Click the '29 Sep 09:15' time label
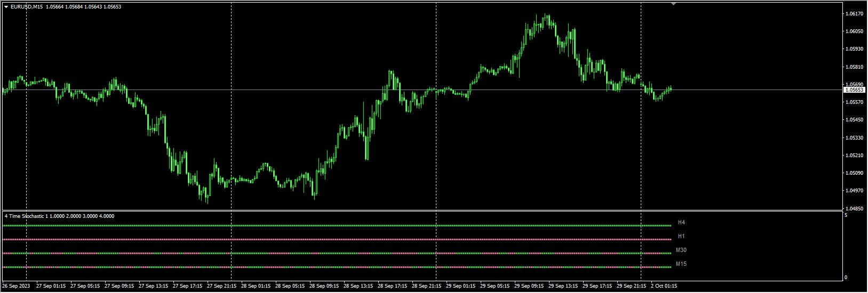Image resolution: width=868 pixels, height=293 pixels. (x=529, y=286)
